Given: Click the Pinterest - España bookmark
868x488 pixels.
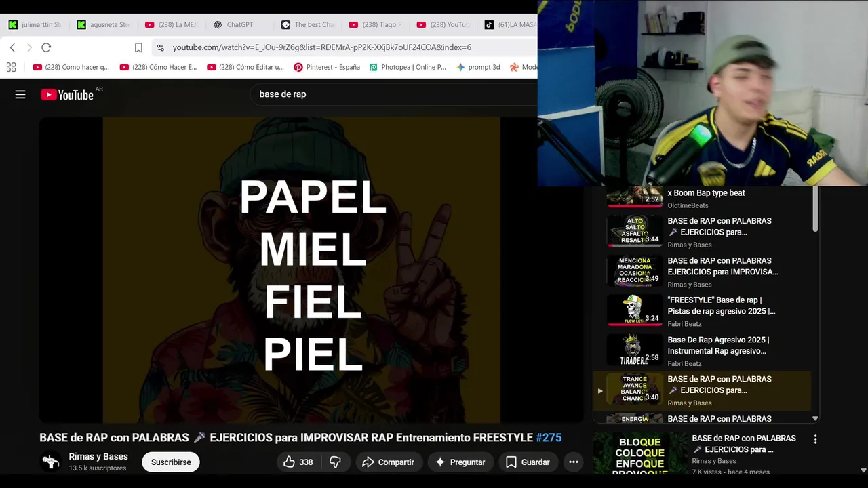Looking at the screenshot, I should pos(327,67).
